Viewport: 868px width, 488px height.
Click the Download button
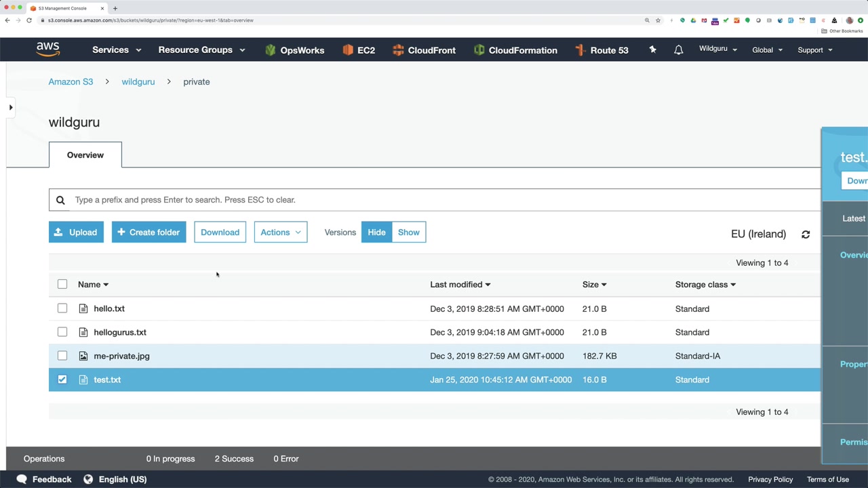click(220, 232)
